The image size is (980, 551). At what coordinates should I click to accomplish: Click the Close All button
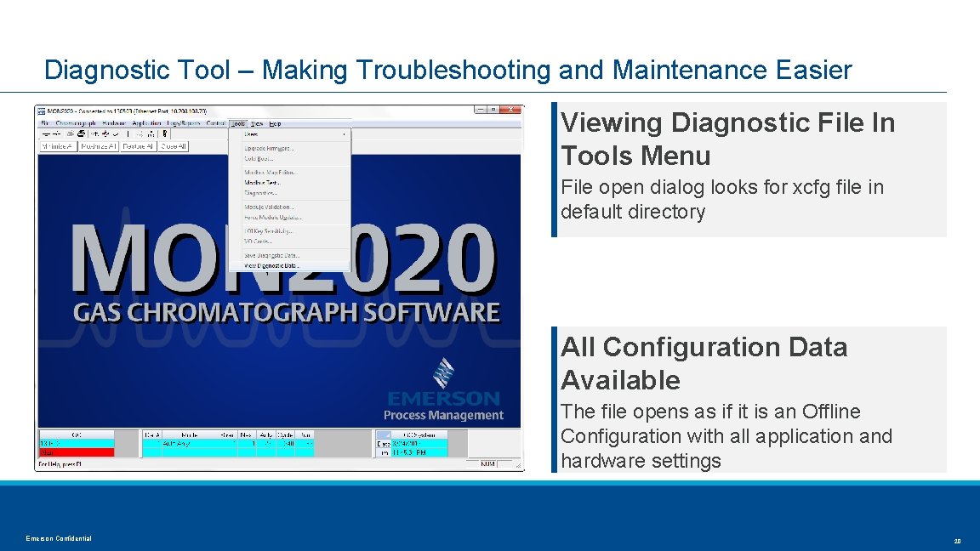(174, 146)
